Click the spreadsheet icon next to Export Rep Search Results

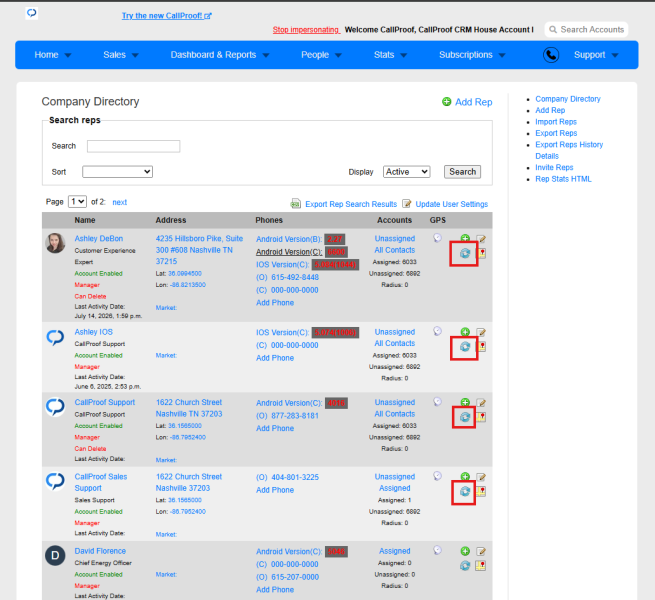pyautogui.click(x=296, y=204)
